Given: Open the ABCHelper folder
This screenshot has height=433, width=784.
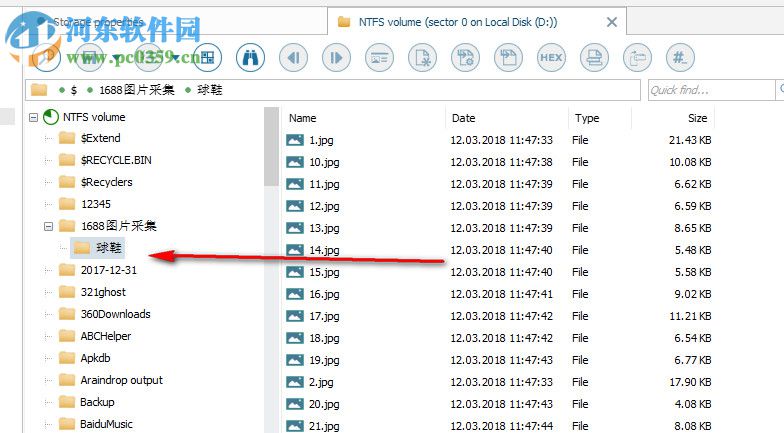Looking at the screenshot, I should pyautogui.click(x=106, y=336).
